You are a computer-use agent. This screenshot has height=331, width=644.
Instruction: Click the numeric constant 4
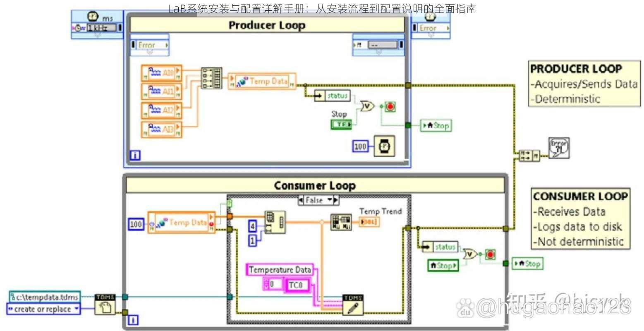(x=253, y=226)
